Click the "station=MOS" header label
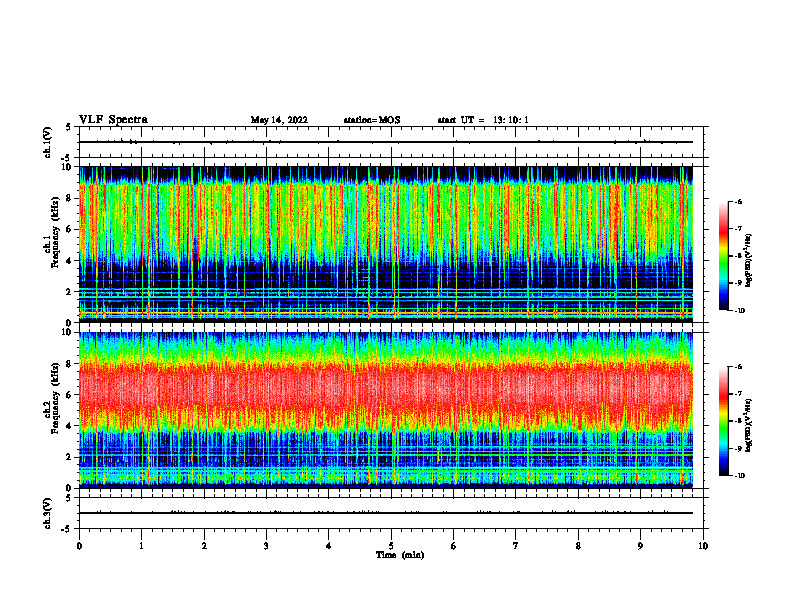 (372, 120)
